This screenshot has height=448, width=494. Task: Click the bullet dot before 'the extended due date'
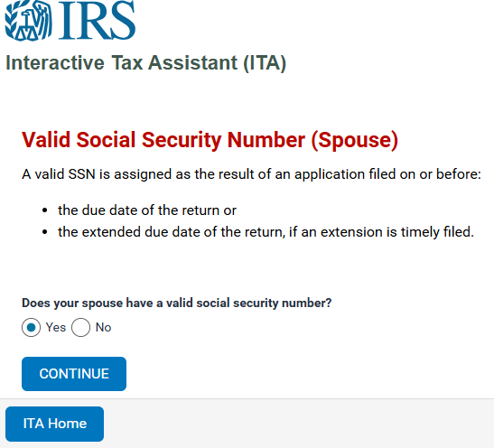45,232
